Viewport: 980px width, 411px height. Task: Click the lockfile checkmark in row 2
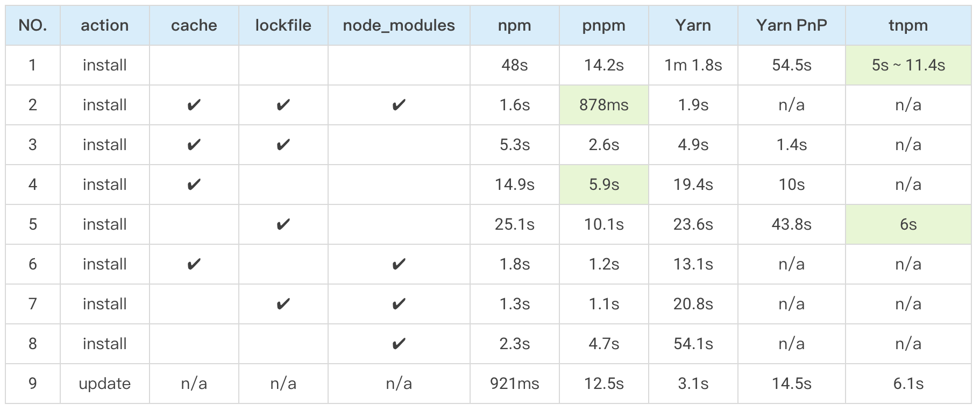coord(283,105)
